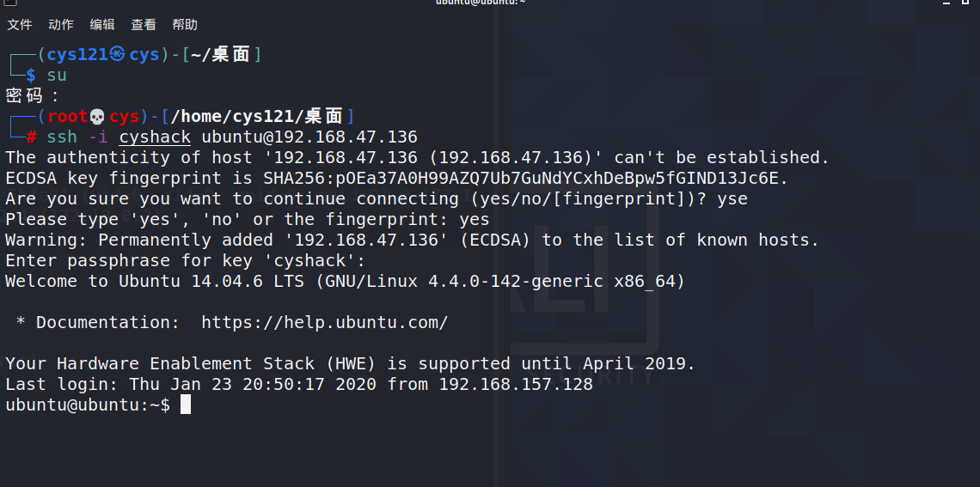Click the window title ubuntu@ubuntu
980x487 pixels.
pos(481,2)
